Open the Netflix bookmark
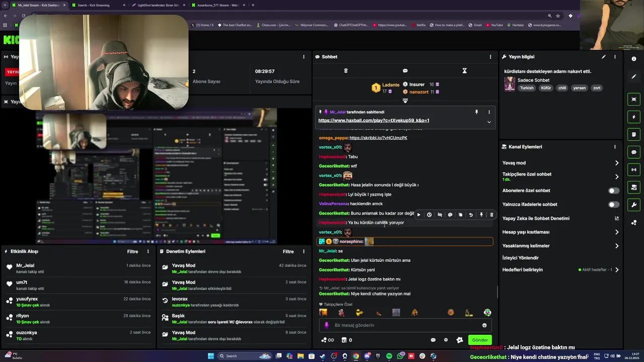This screenshot has width=644, height=362. click(x=418, y=25)
